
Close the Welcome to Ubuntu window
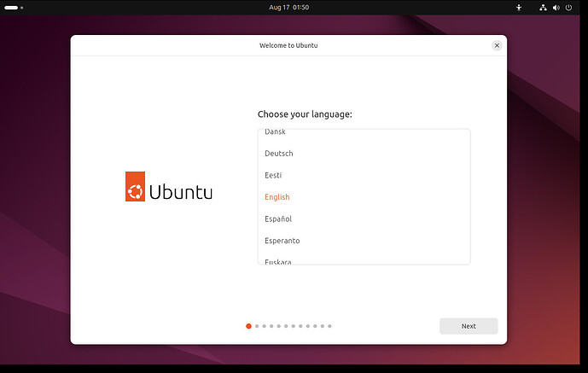pyautogui.click(x=497, y=45)
